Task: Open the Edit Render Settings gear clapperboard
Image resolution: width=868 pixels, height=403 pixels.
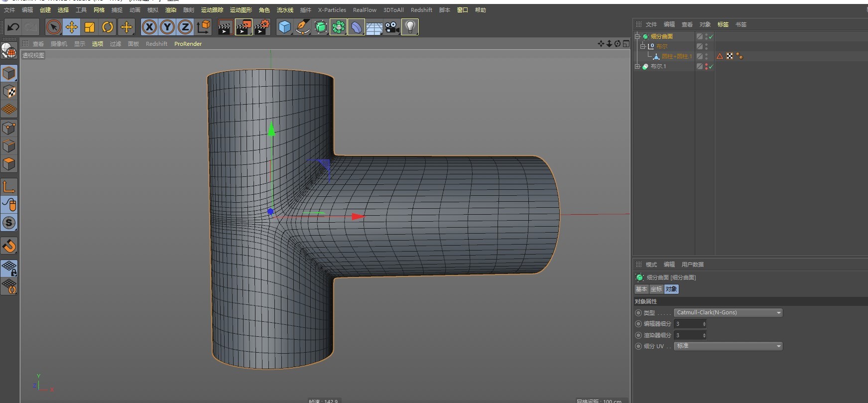Action: pyautogui.click(x=261, y=27)
